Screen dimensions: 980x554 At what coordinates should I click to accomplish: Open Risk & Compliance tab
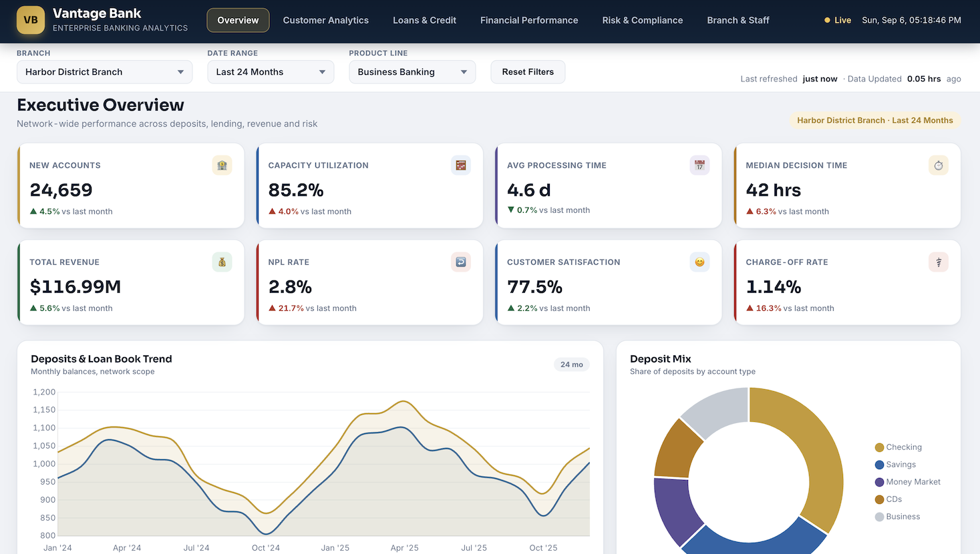pos(643,20)
